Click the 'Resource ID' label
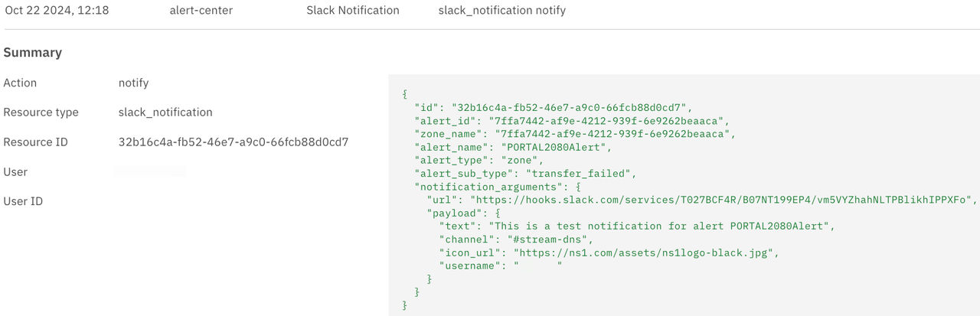Viewport: 980px width, 316px height. [36, 142]
